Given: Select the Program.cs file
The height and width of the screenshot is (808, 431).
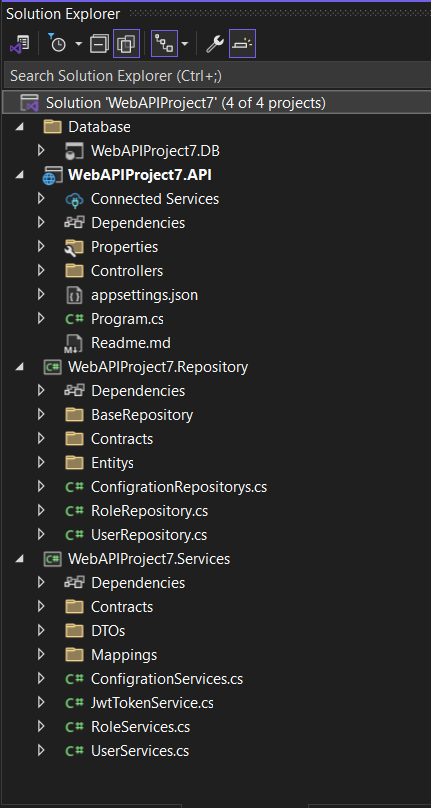Looking at the screenshot, I should tap(127, 319).
